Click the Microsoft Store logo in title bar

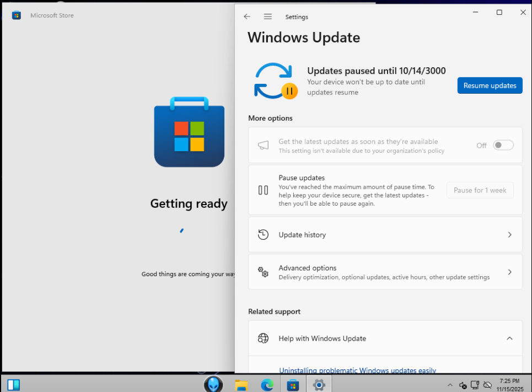click(17, 15)
